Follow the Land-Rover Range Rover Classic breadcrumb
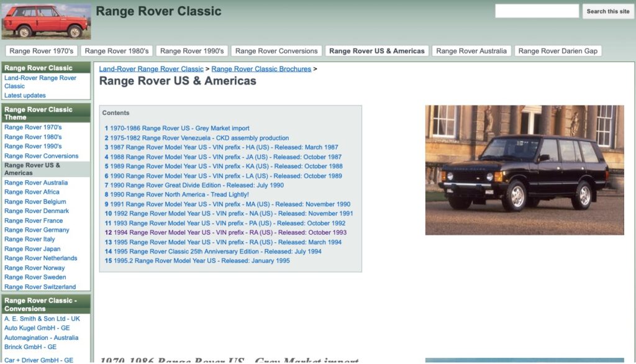 (x=149, y=68)
